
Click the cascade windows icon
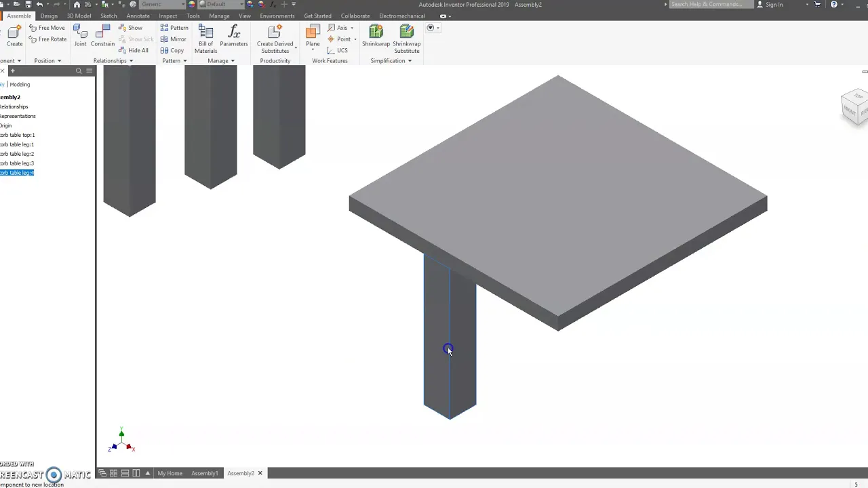click(x=102, y=473)
